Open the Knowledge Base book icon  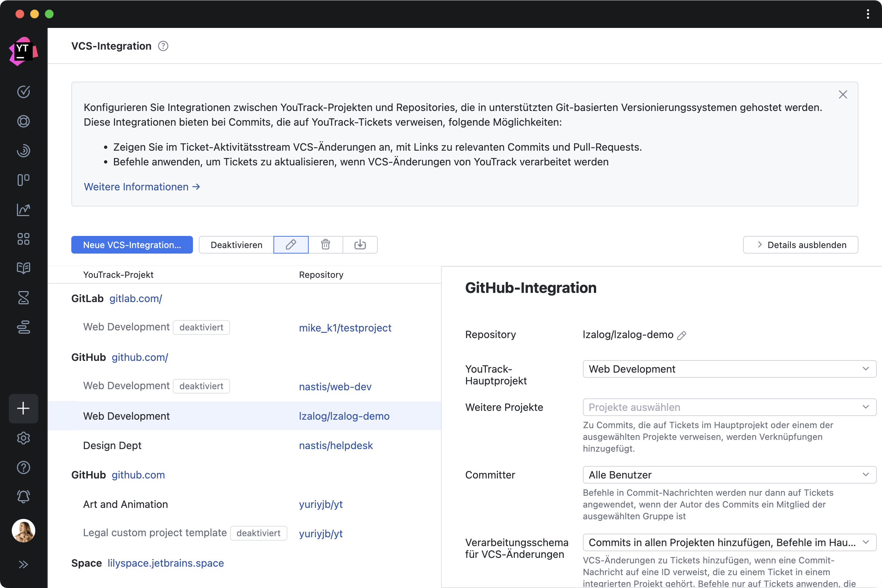click(x=23, y=268)
